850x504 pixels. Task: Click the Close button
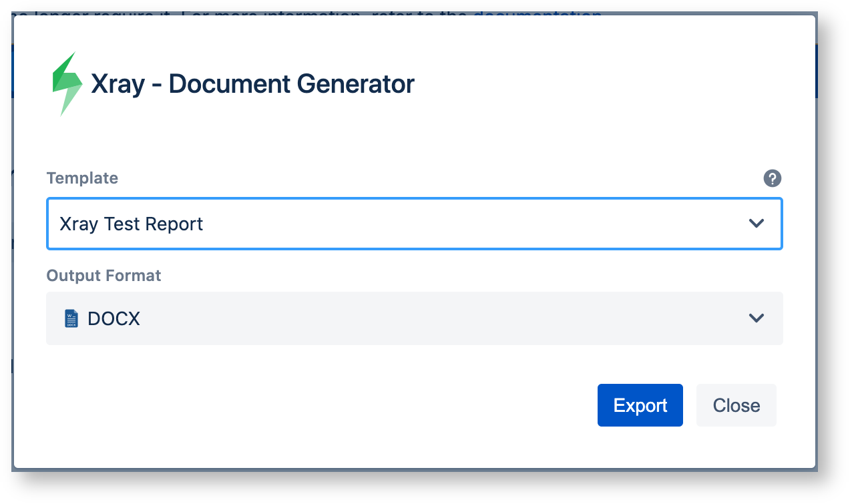click(736, 405)
